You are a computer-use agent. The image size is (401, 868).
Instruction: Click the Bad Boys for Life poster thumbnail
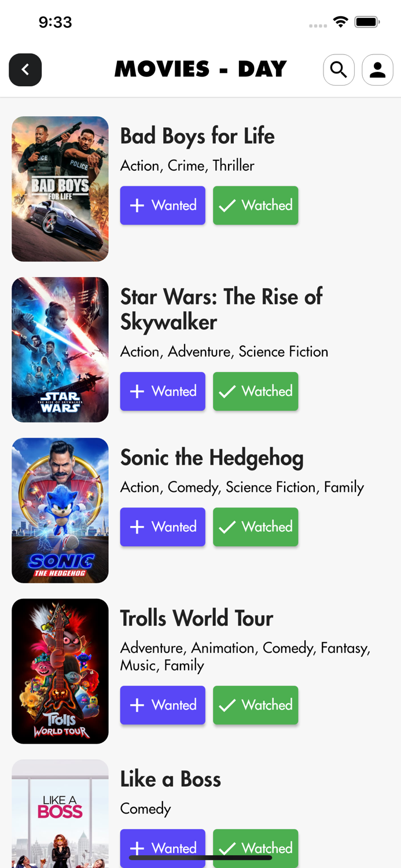coord(60,188)
